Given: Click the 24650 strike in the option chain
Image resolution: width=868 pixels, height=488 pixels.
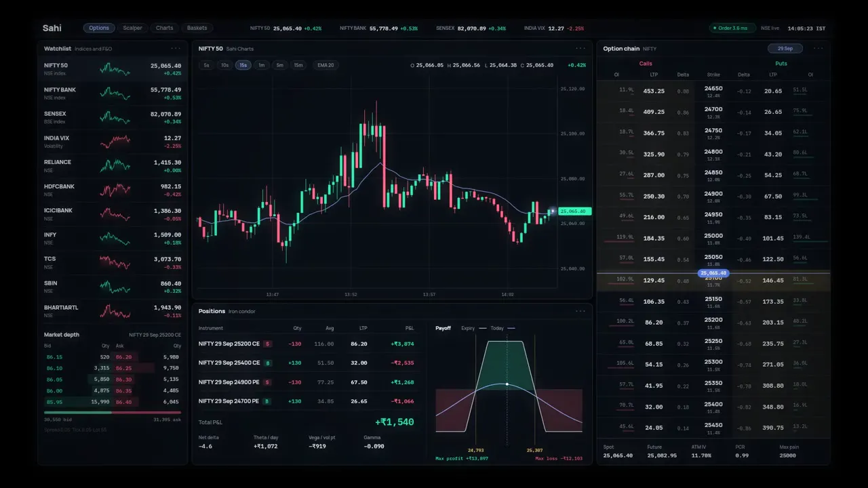Looking at the screenshot, I should tap(713, 88).
